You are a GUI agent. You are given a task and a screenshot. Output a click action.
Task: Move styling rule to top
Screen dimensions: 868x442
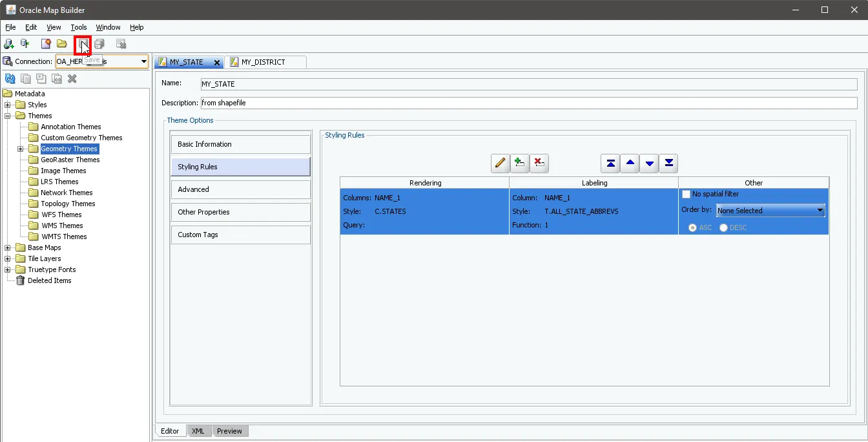[610, 163]
